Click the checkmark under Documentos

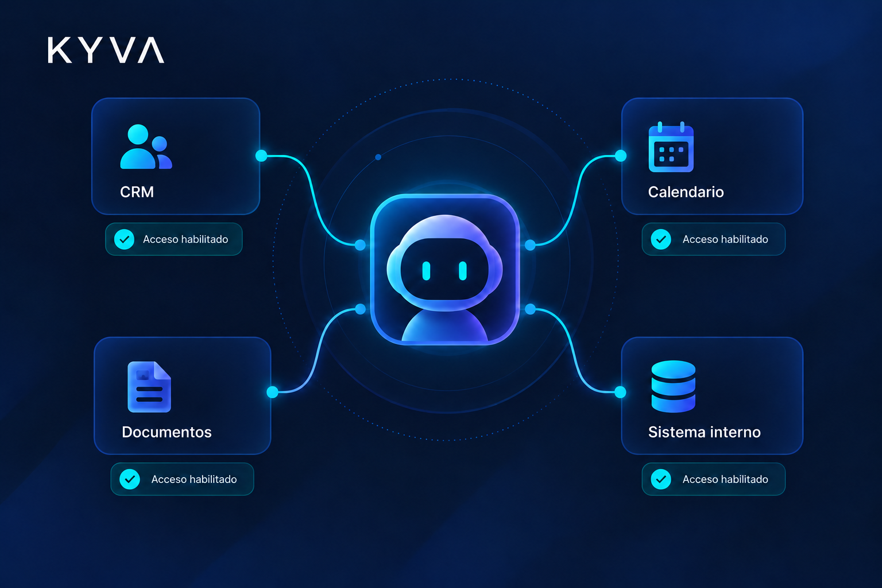click(x=130, y=479)
